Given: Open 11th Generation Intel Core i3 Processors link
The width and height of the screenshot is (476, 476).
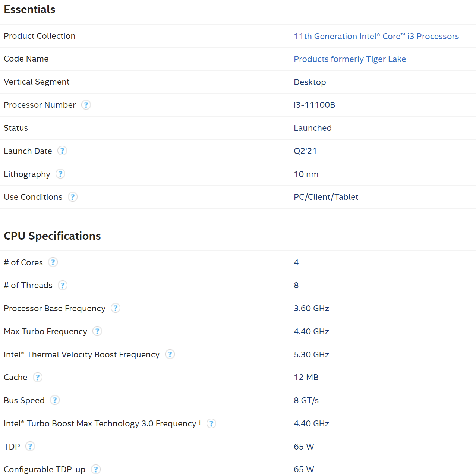Looking at the screenshot, I should (x=376, y=37).
